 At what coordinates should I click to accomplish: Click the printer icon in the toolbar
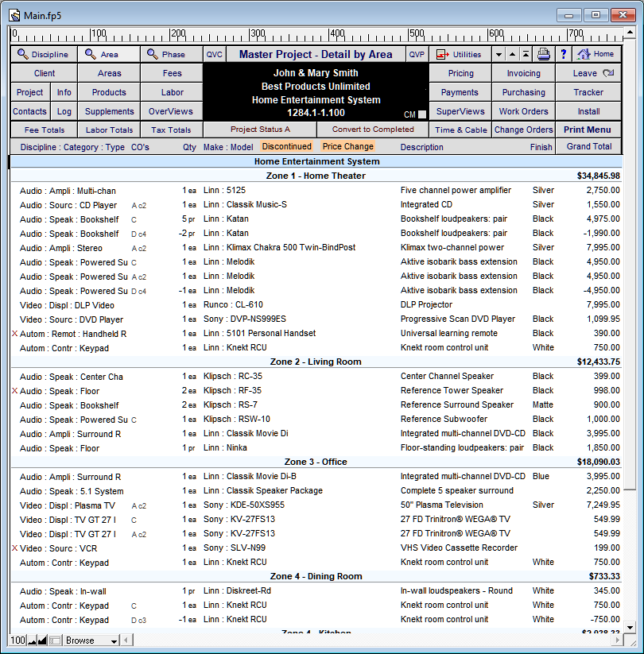pyautogui.click(x=543, y=54)
